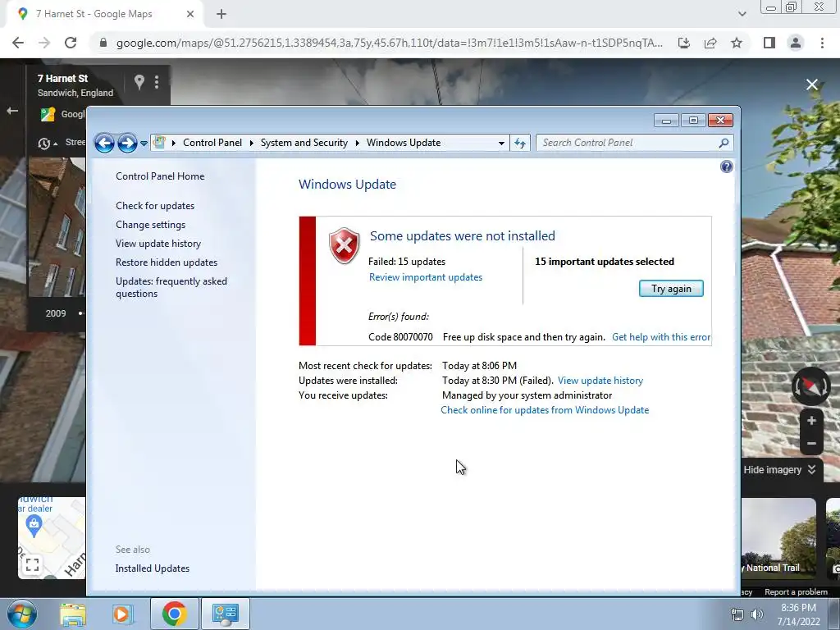
Task: Open recent pages dropdown beside navigation arrows
Action: tap(144, 143)
